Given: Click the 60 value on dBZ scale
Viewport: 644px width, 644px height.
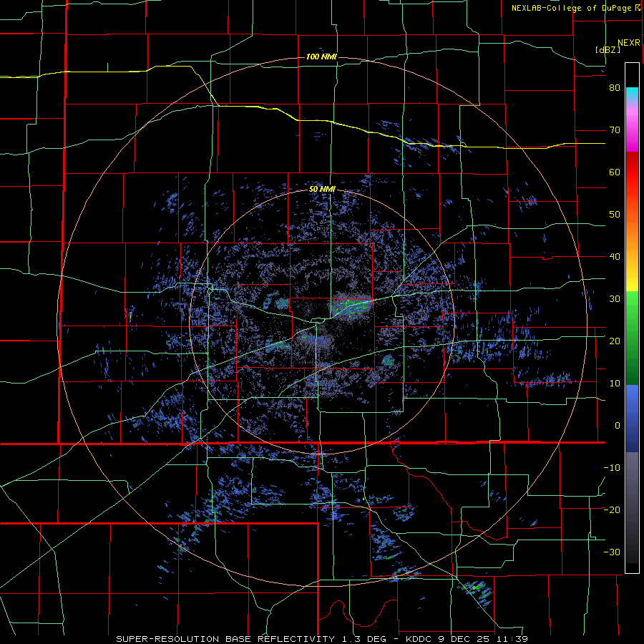Looking at the screenshot, I should tap(615, 172).
